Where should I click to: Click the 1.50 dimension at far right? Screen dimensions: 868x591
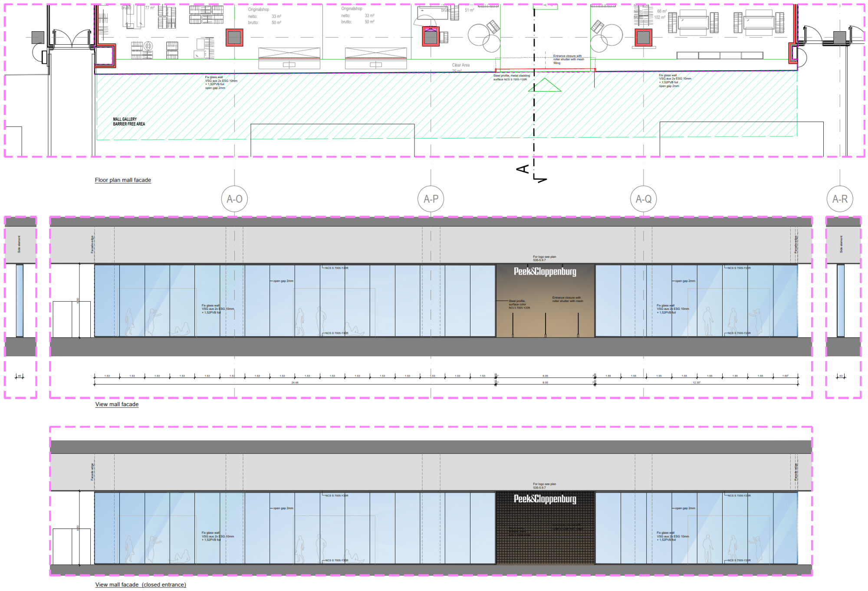785,376
